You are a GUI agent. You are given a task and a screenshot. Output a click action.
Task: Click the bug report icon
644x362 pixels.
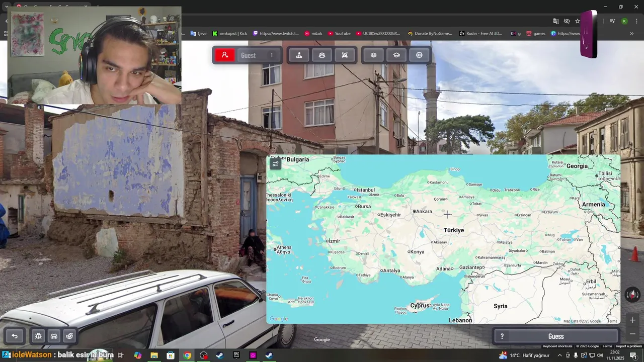click(x=38, y=336)
